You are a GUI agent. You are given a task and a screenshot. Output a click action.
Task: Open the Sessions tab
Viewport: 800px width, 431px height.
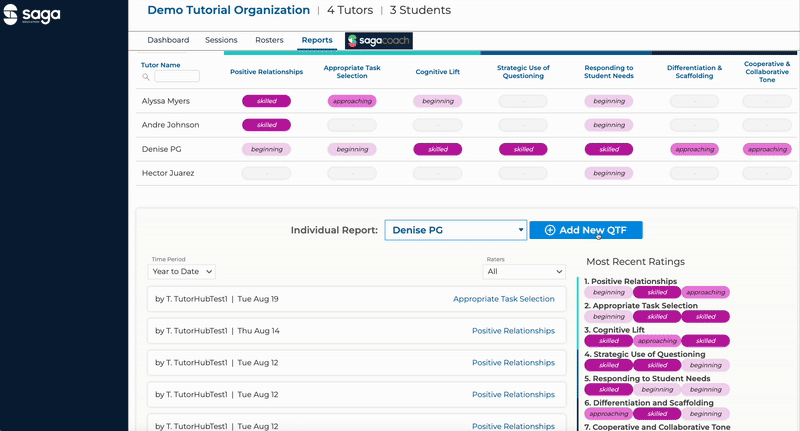[x=221, y=40]
